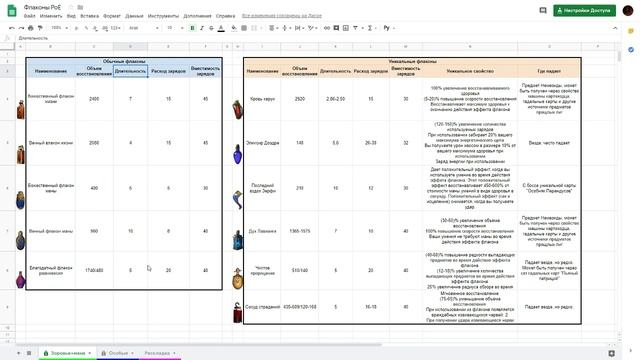The image size is (640, 360).
Task: Move document using the folder icon
Action: coord(80,7)
